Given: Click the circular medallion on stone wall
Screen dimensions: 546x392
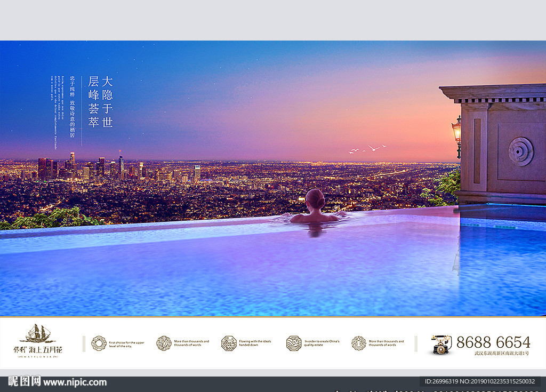Looking at the screenshot, I should [x=520, y=151].
